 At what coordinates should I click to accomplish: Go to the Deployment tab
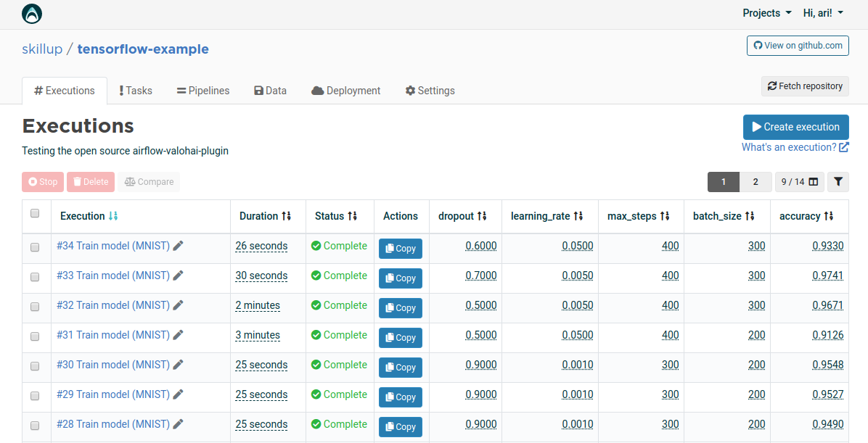point(346,91)
